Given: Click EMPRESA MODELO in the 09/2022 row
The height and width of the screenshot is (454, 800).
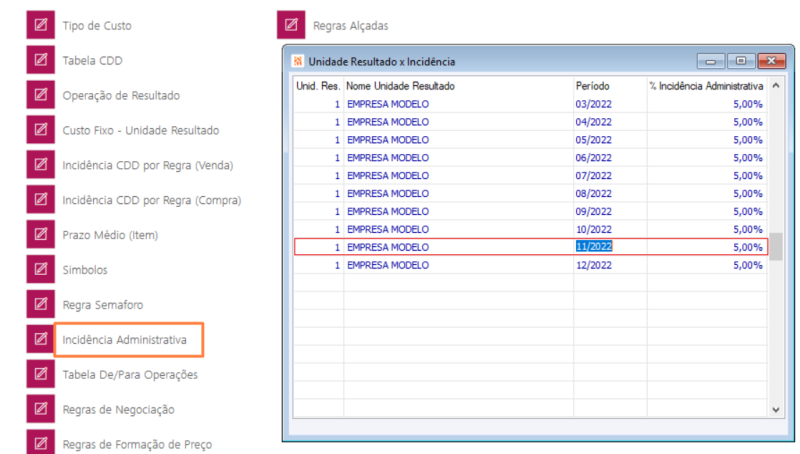Looking at the screenshot, I should [x=388, y=211].
